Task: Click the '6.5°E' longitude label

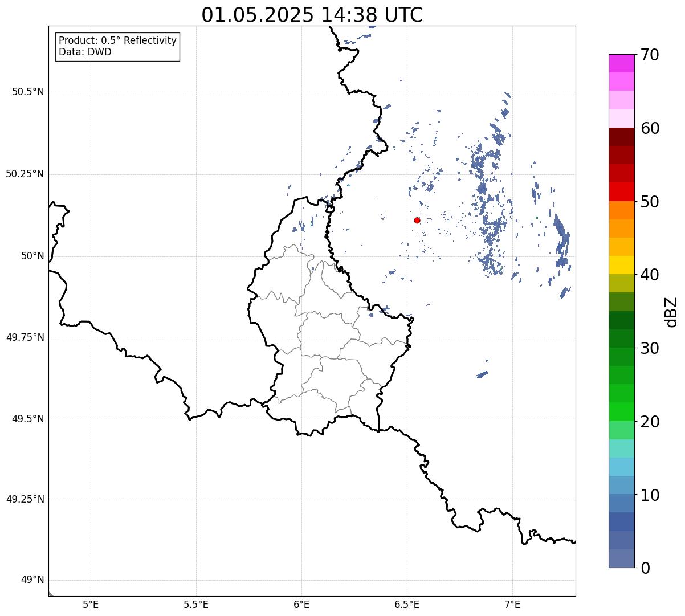Action: point(407,605)
